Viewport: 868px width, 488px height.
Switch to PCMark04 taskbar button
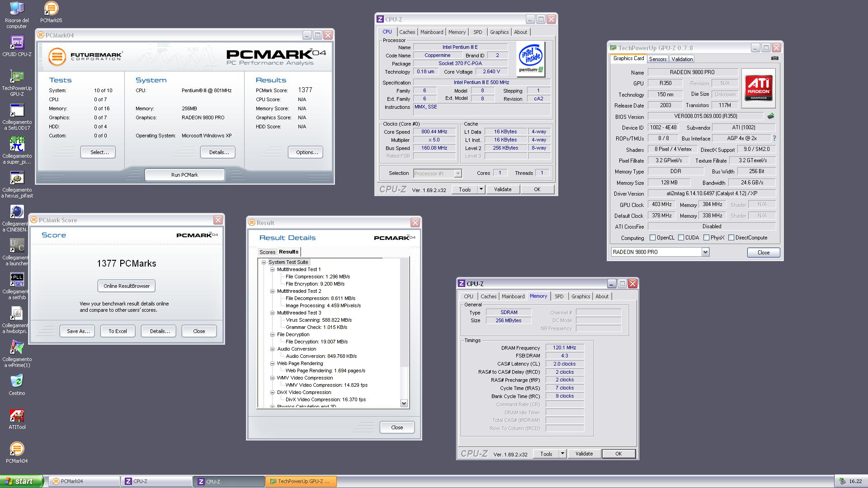pyautogui.click(x=84, y=482)
